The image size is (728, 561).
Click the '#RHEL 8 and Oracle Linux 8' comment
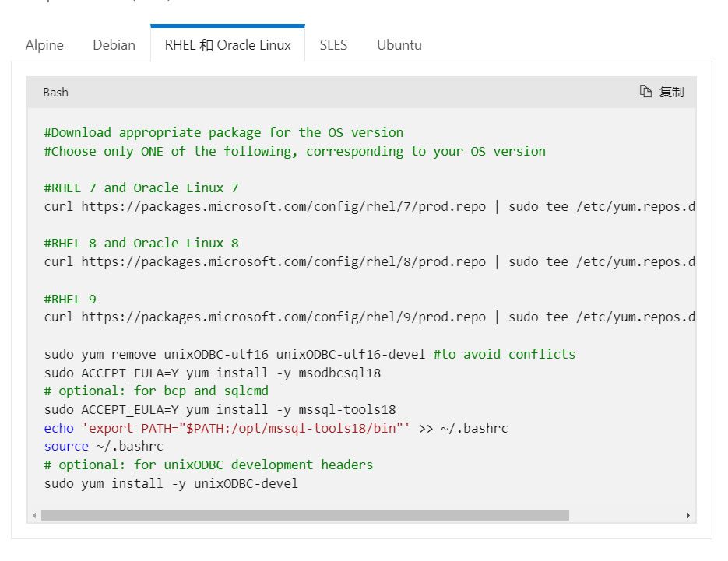tap(141, 243)
